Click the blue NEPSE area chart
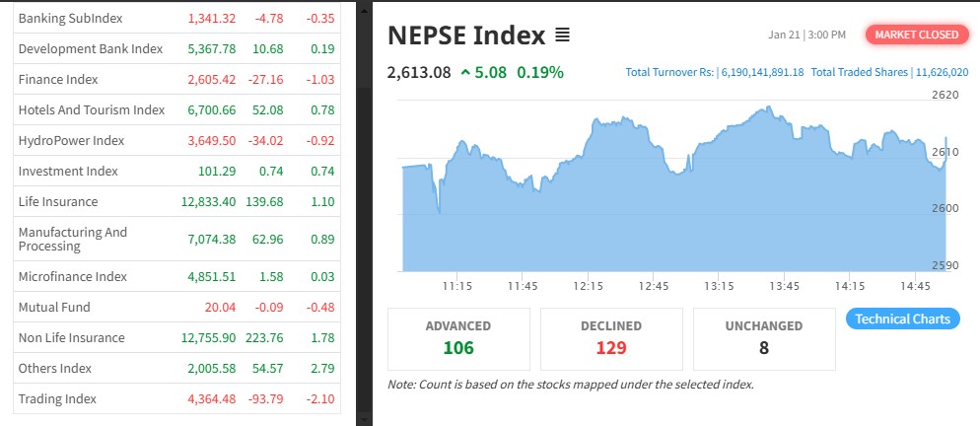The image size is (980, 426). [x=670, y=217]
